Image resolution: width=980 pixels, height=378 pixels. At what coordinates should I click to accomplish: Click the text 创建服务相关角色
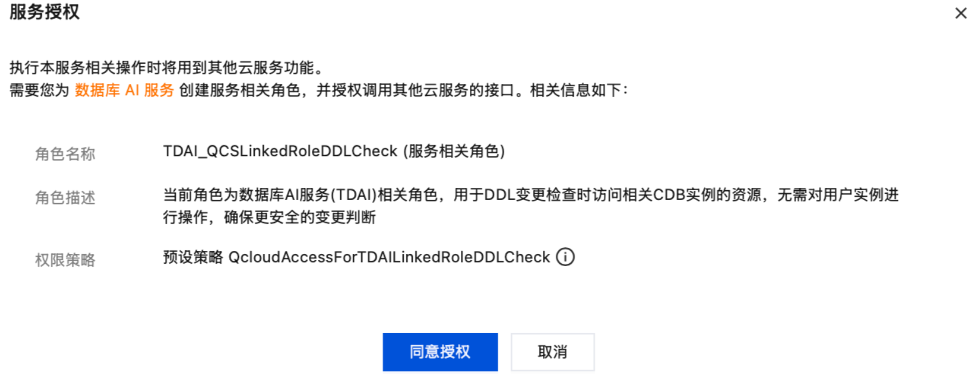pyautogui.click(x=240, y=91)
